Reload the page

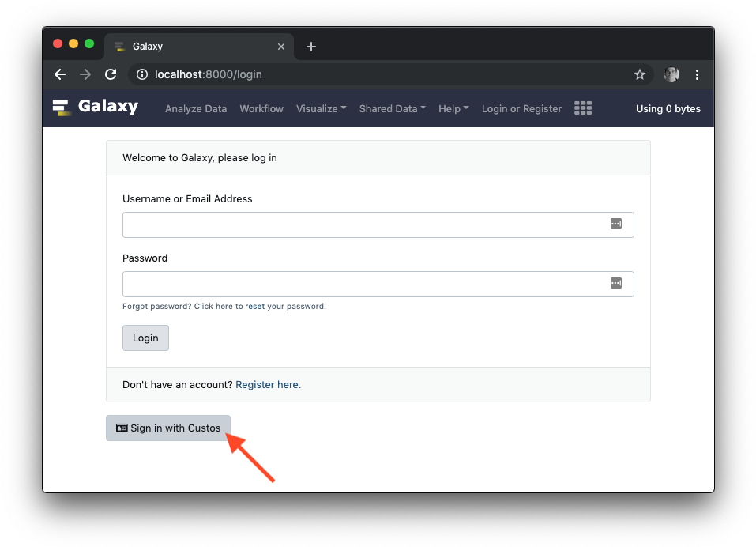click(111, 74)
